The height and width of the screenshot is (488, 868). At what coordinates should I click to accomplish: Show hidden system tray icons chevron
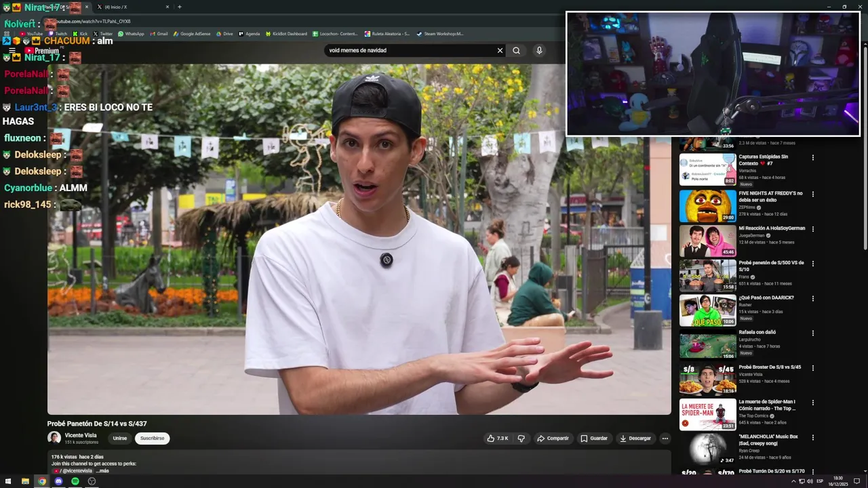pyautogui.click(x=793, y=481)
